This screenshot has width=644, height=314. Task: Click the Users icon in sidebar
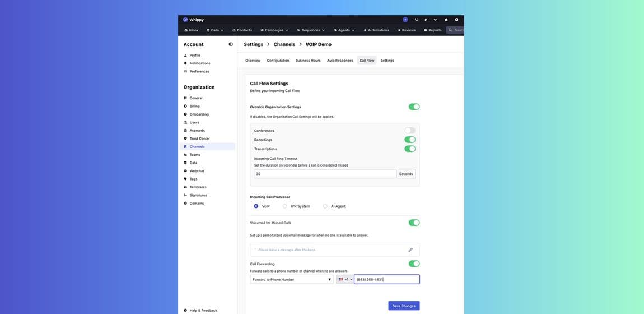tap(185, 122)
